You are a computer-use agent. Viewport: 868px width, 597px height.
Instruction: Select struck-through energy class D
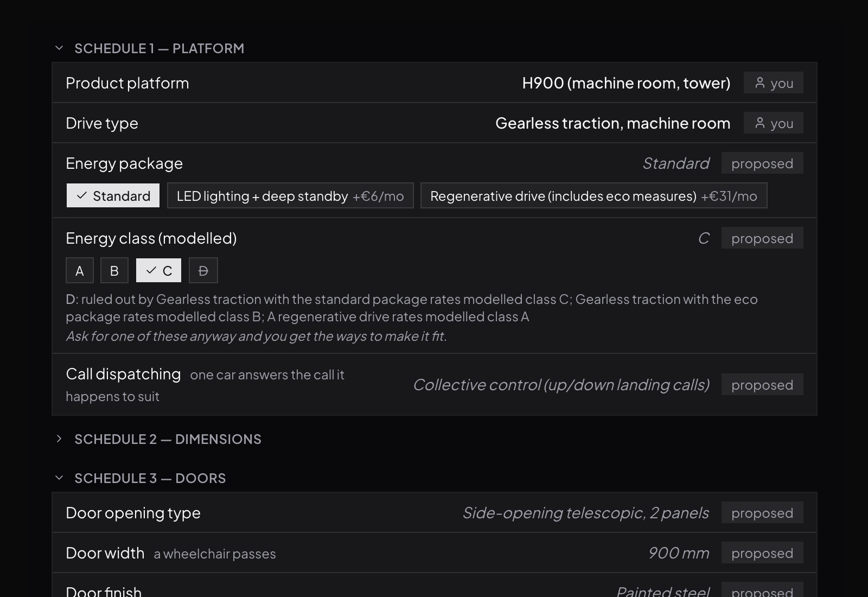coord(203,270)
